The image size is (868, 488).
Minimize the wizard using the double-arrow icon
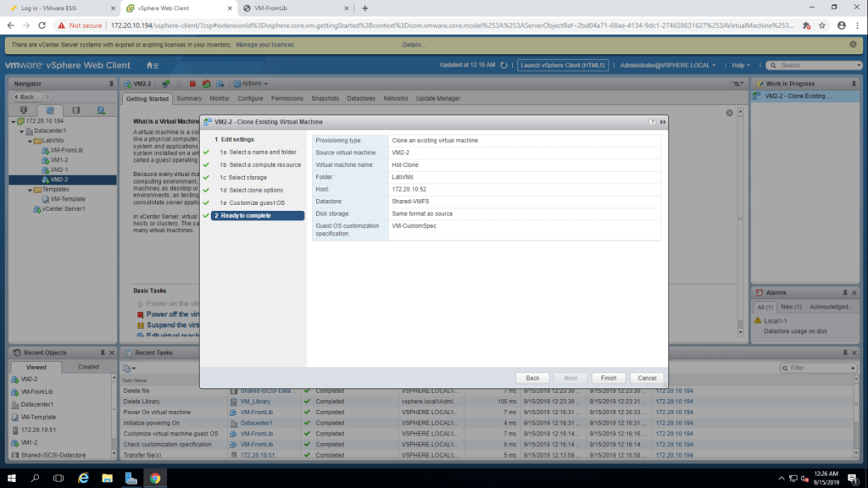[x=662, y=122]
